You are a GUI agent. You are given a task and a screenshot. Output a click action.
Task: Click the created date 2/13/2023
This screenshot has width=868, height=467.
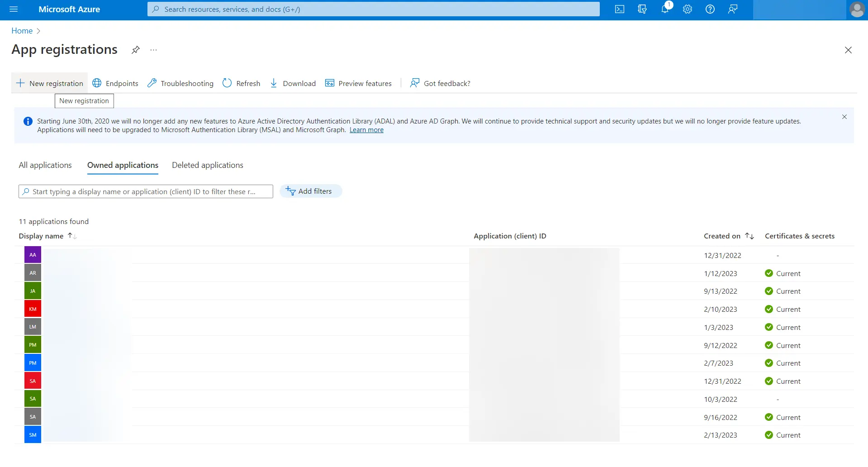(721, 435)
